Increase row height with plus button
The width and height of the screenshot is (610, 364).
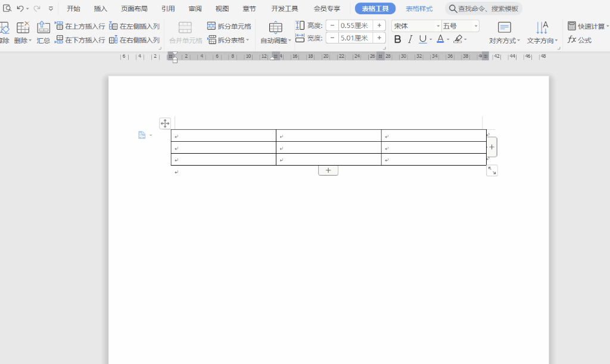click(x=379, y=26)
